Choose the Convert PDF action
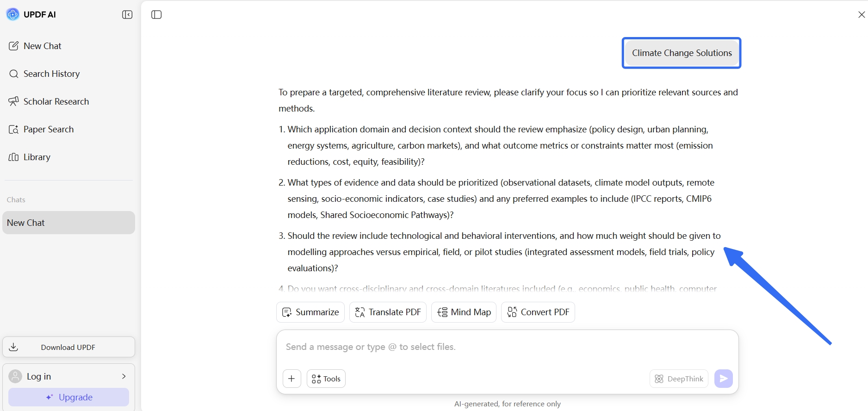The image size is (868, 411). 538,312
